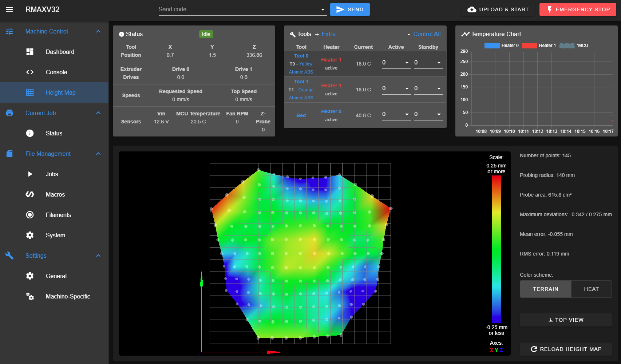This screenshot has height=364, width=621.
Task: Click the info icon beside Status heading
Action: 122,34
